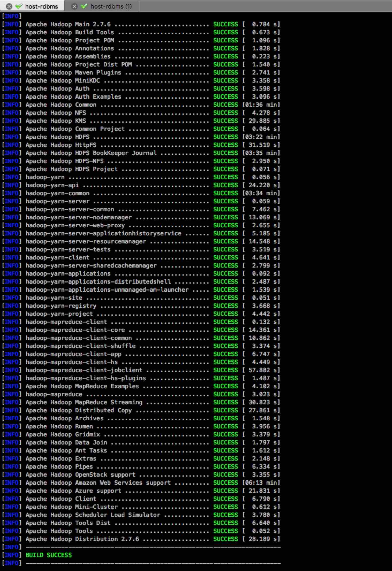Click the Apache Hadoop Distribution 2.7.6 line

click(x=82, y=539)
